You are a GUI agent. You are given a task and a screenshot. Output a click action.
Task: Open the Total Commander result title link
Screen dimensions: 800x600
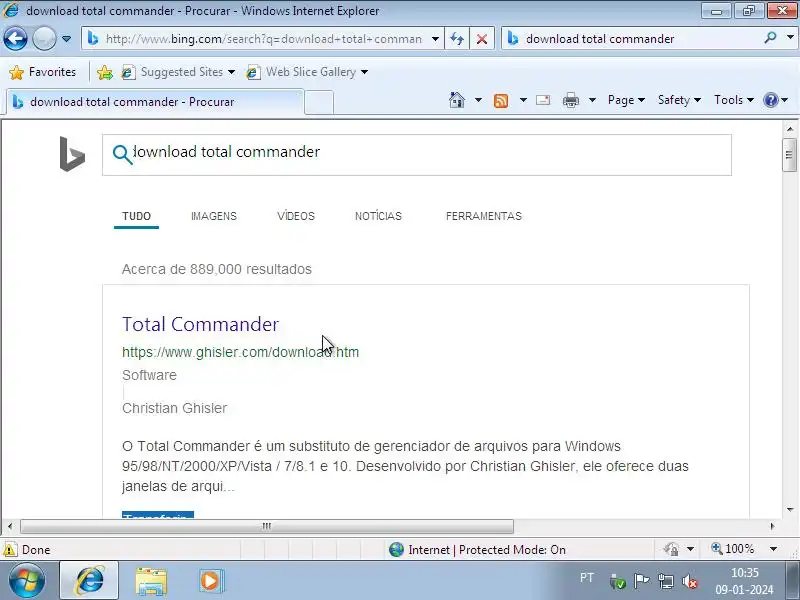click(201, 324)
